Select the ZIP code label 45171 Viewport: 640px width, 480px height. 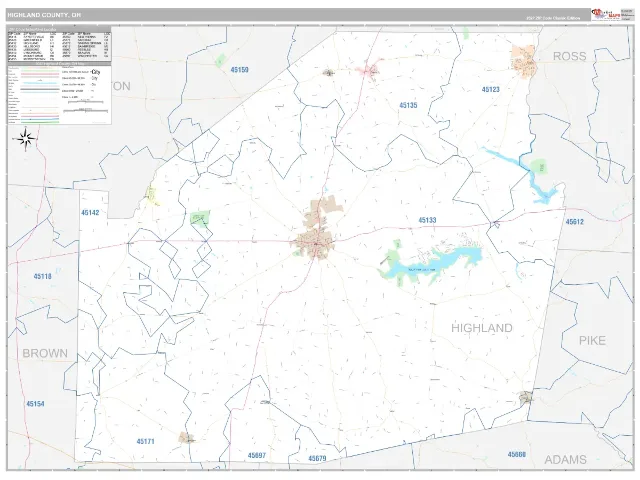[x=146, y=442]
